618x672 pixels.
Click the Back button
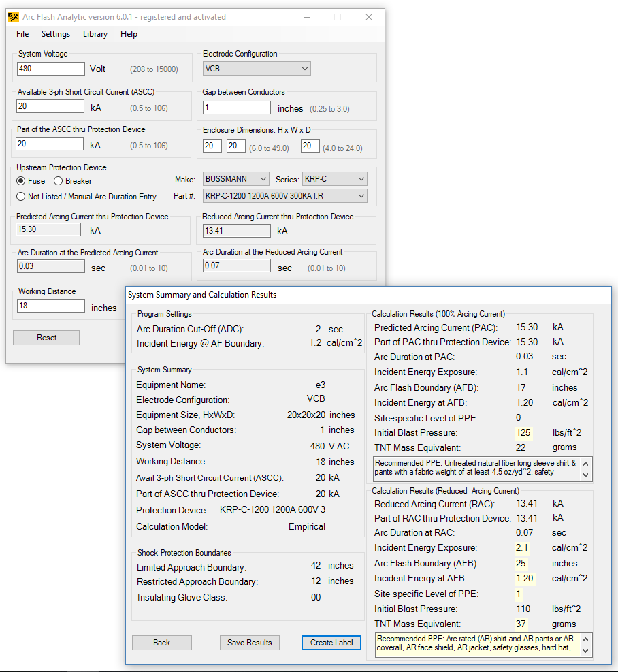click(x=161, y=643)
